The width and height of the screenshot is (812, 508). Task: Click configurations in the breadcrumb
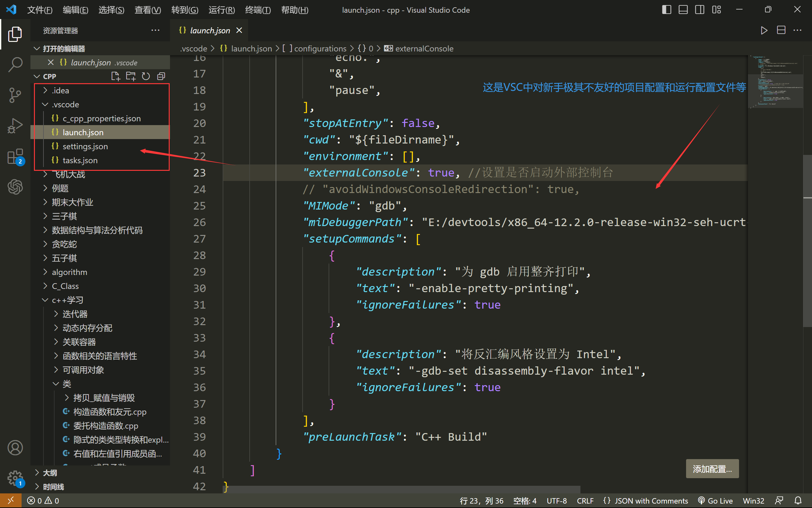coord(320,49)
